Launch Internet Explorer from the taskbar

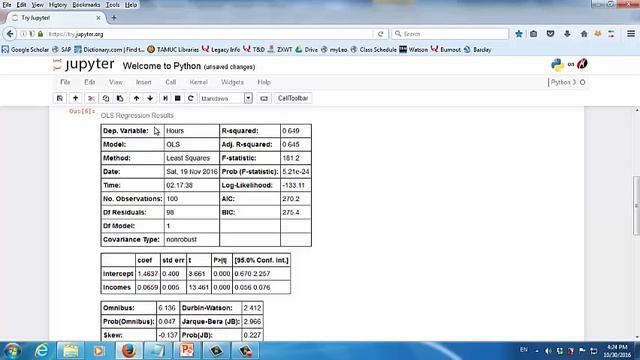(41, 351)
